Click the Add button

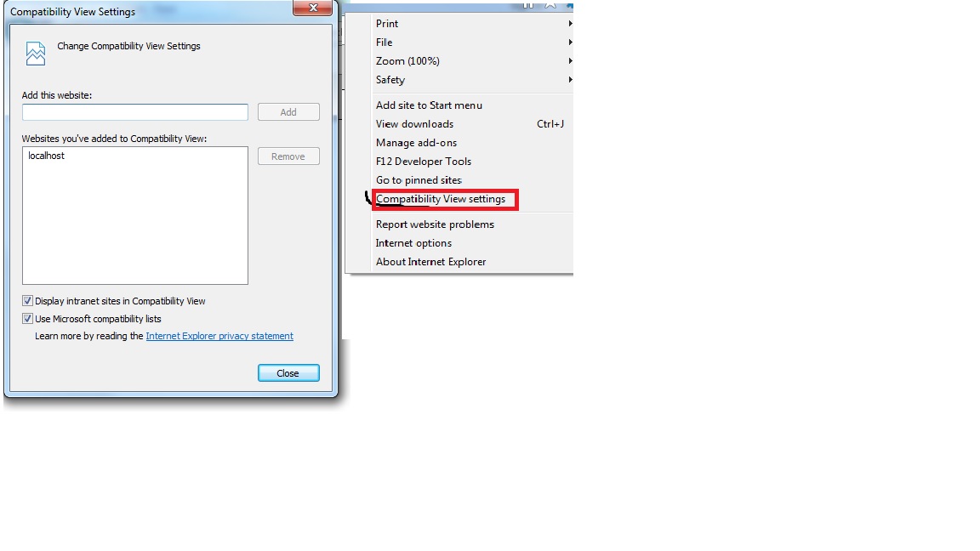tap(288, 112)
